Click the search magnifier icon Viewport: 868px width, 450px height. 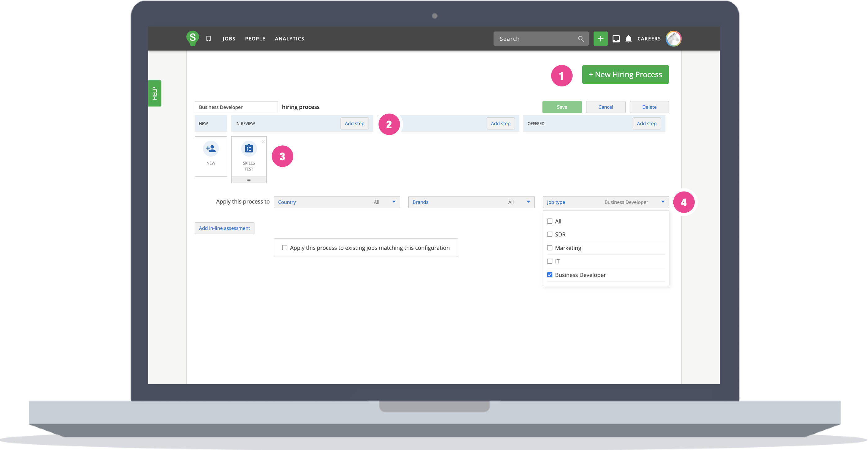click(581, 39)
